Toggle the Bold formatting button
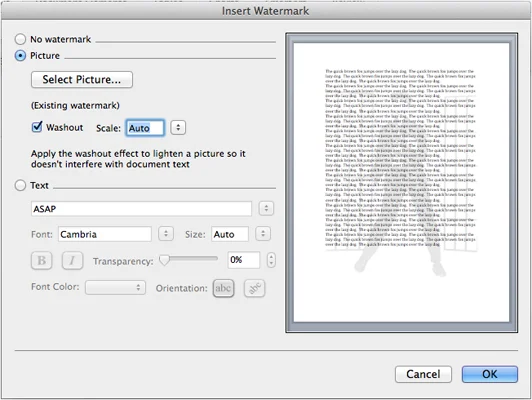 41,261
